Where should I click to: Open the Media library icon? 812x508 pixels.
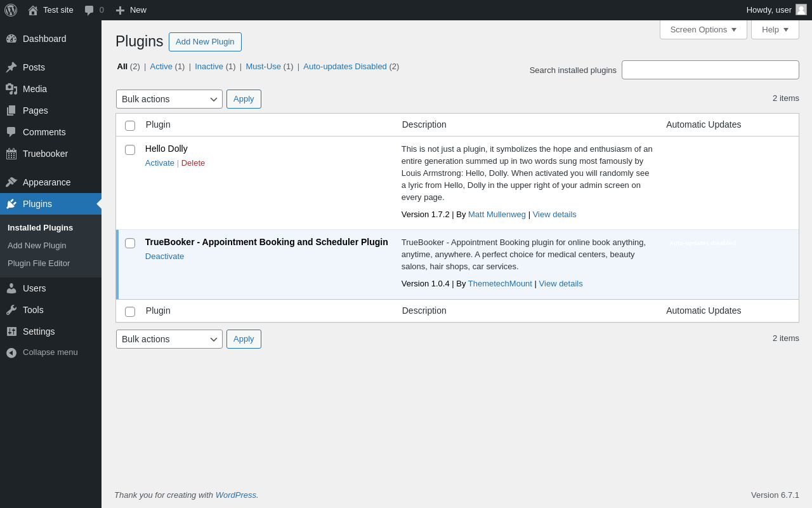[x=11, y=89]
